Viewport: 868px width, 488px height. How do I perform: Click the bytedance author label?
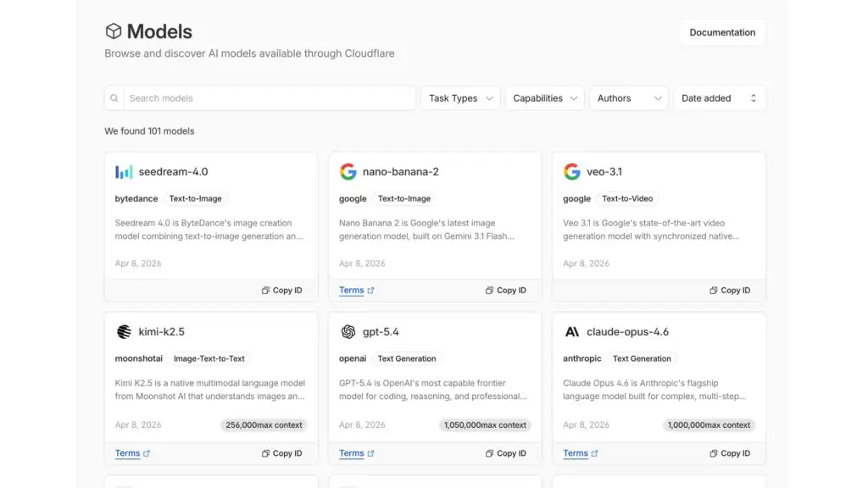(136, 198)
